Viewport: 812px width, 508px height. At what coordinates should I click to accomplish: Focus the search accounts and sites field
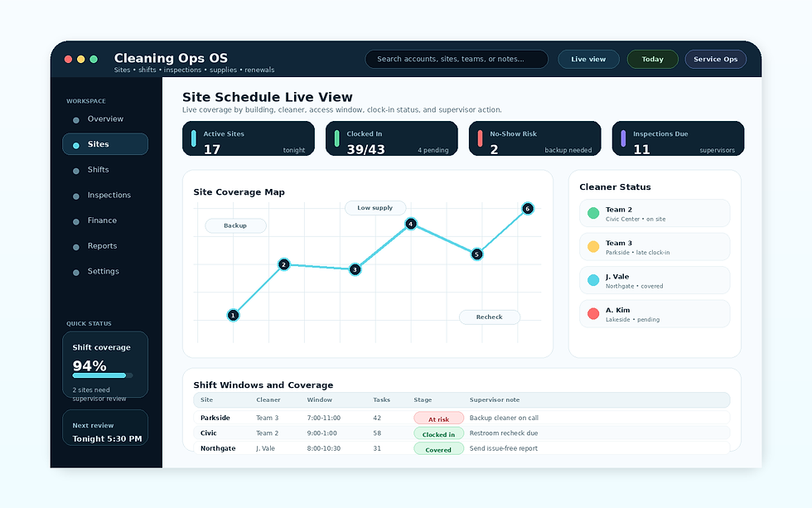(457, 59)
